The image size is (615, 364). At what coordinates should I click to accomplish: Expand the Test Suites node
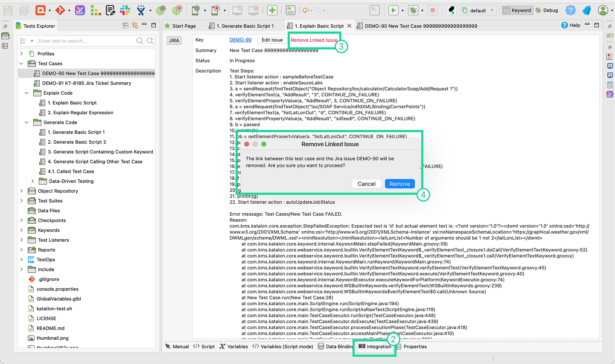point(22,201)
